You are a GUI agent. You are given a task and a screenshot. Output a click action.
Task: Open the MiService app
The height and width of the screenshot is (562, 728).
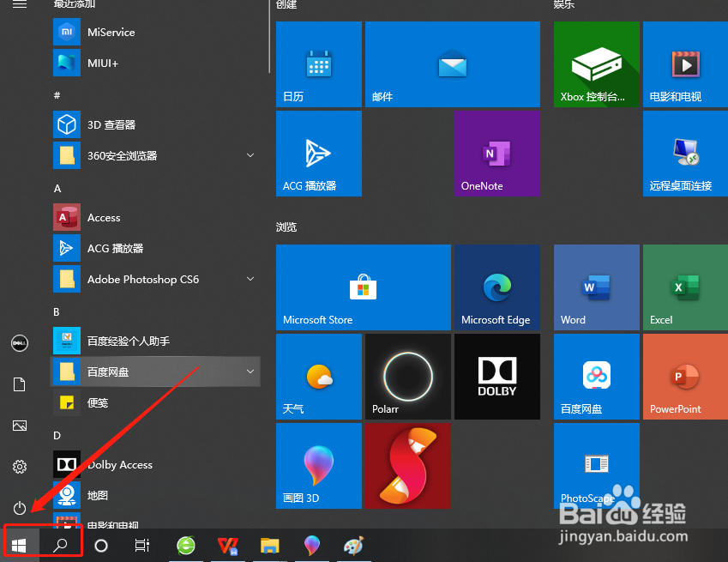click(x=155, y=32)
